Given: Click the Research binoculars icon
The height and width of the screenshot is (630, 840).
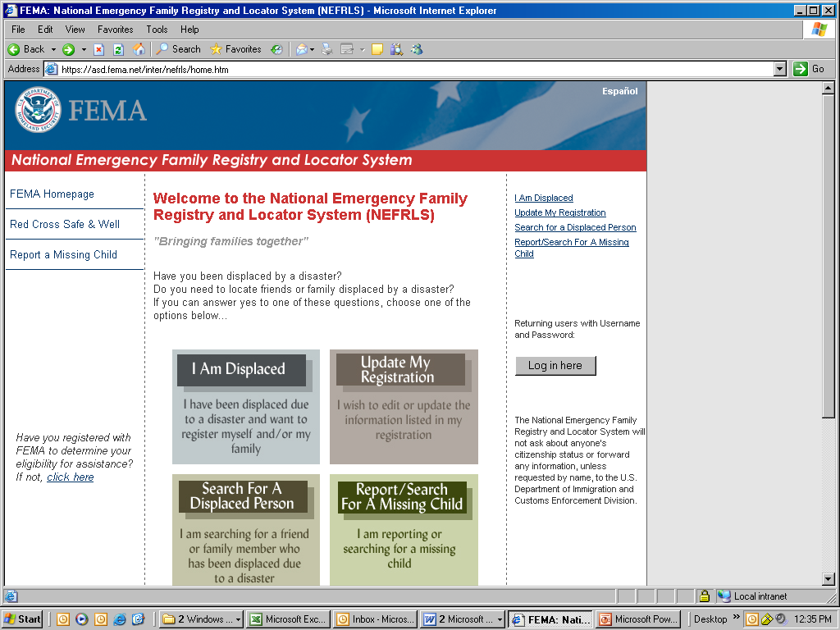Looking at the screenshot, I should 396,49.
